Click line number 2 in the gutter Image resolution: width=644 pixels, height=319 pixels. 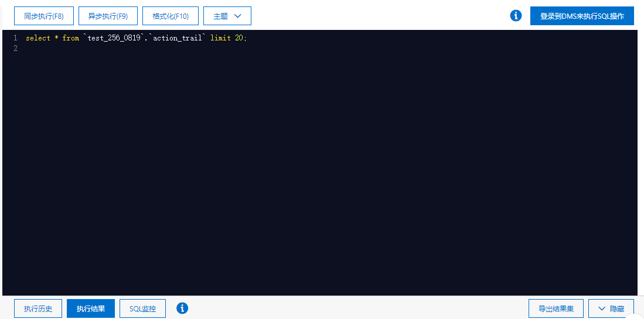(15, 49)
